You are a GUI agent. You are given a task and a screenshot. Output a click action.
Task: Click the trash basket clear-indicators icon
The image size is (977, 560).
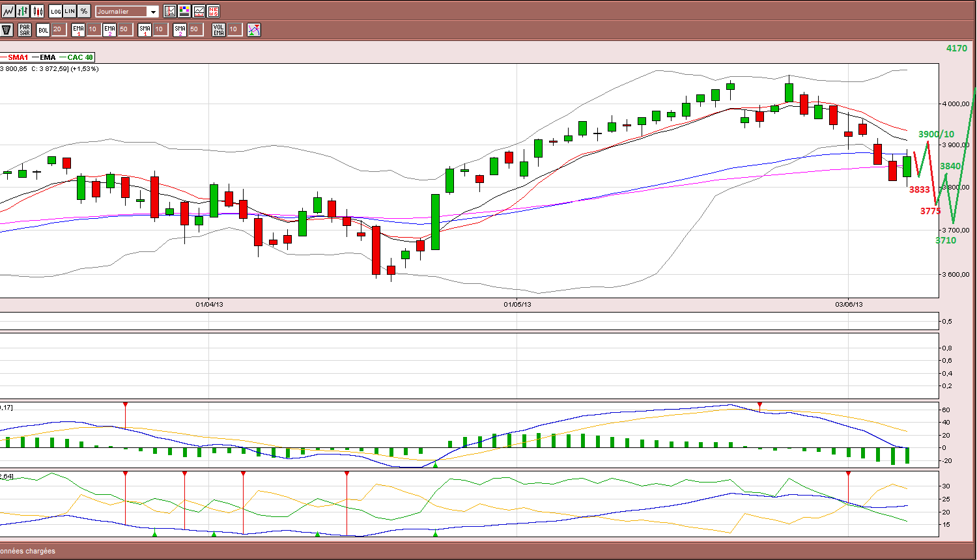[7, 29]
